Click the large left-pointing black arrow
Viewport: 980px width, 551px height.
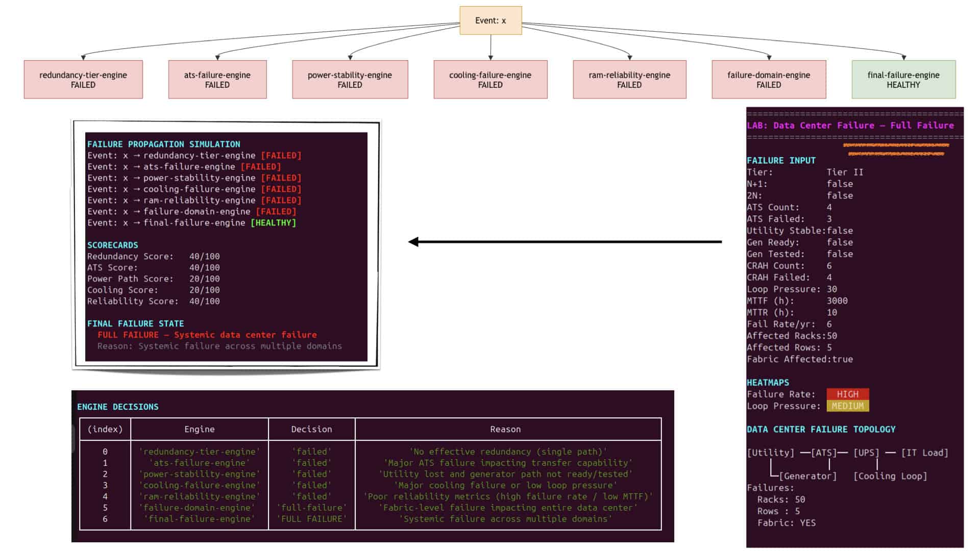pos(565,242)
